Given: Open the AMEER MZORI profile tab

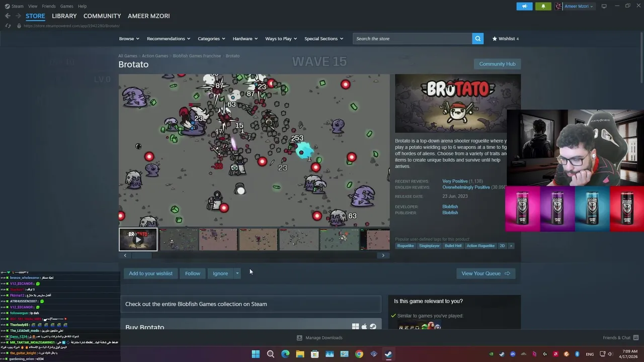Looking at the screenshot, I should [x=149, y=16].
